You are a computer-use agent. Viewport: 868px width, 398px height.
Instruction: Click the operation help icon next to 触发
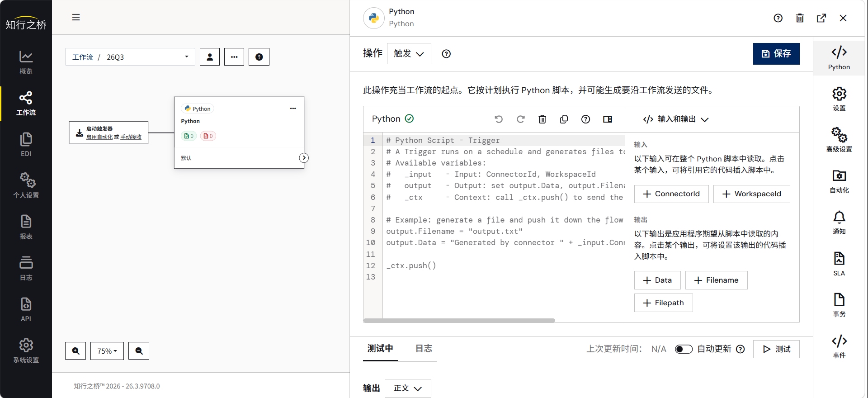pos(446,54)
